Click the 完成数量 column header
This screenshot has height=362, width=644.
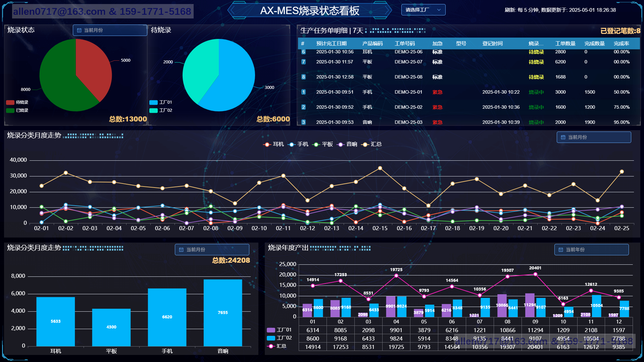point(595,44)
